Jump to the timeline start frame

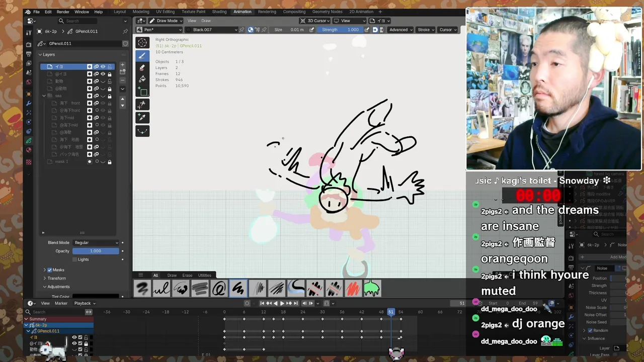click(x=262, y=303)
